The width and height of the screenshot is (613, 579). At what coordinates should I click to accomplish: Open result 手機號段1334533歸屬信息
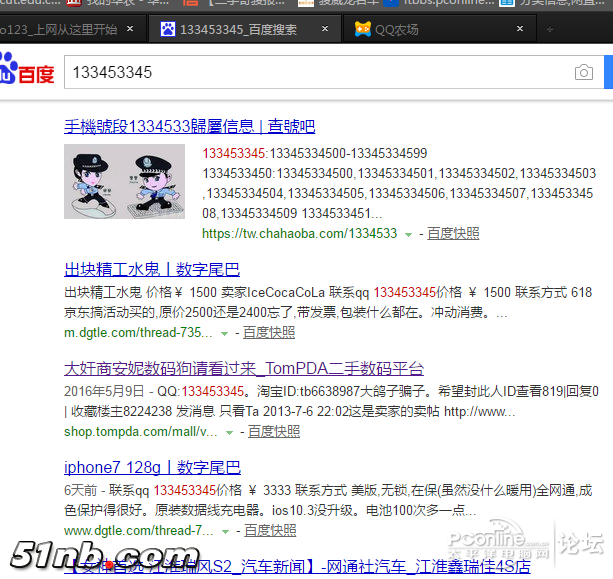(x=190, y=126)
